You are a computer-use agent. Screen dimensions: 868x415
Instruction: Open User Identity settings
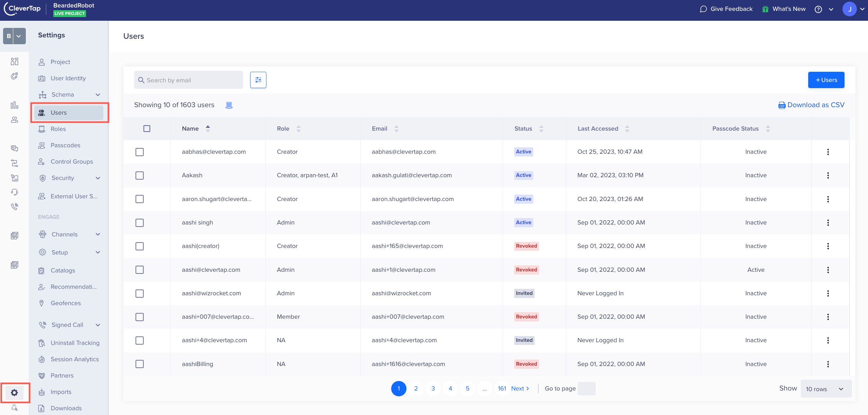(69, 78)
